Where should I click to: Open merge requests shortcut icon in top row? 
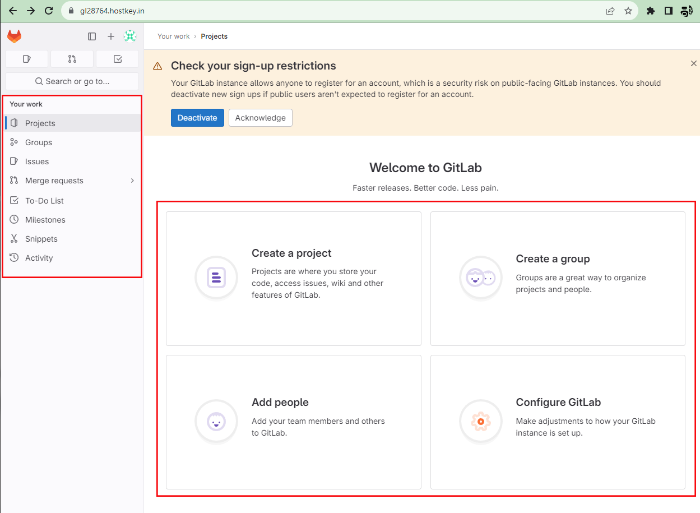72,59
